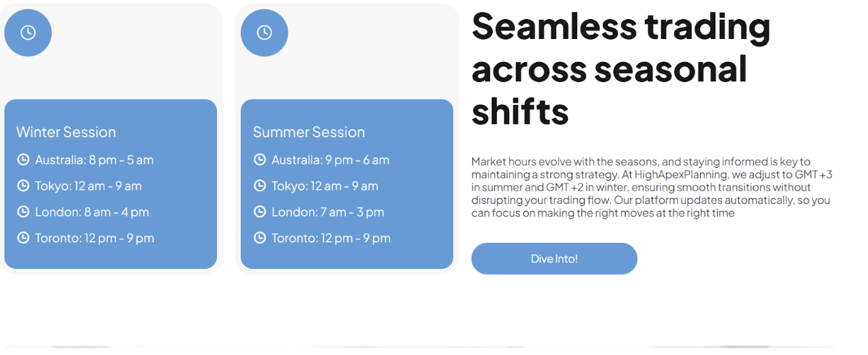Click the Toronto: 12 pm – 9 pm winter text
Screen dimensions: 868x355
(95, 238)
